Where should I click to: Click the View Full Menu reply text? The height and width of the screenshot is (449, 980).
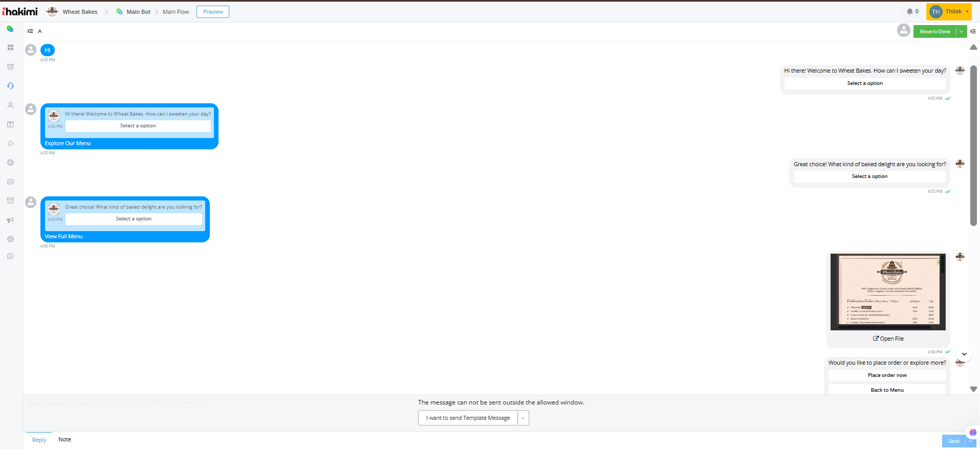(63, 237)
